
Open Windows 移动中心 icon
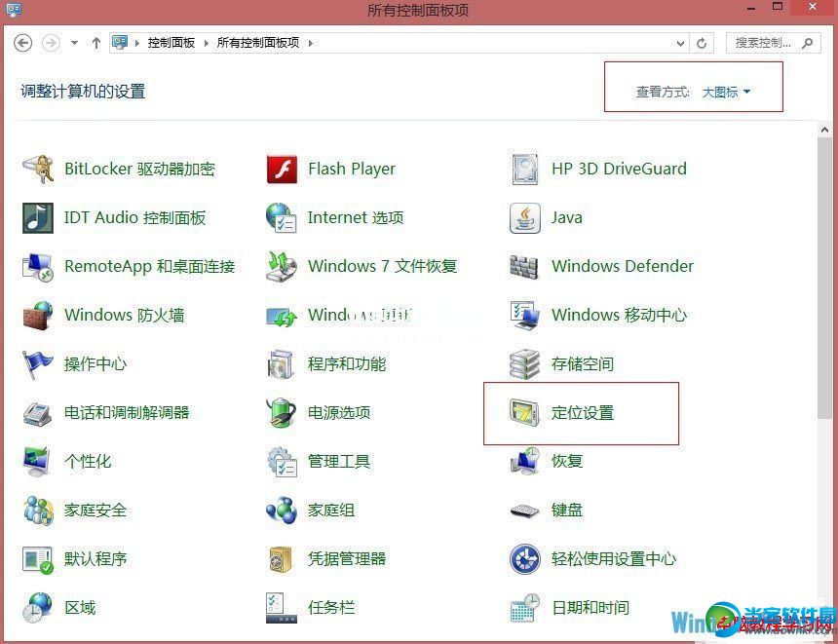click(525, 316)
